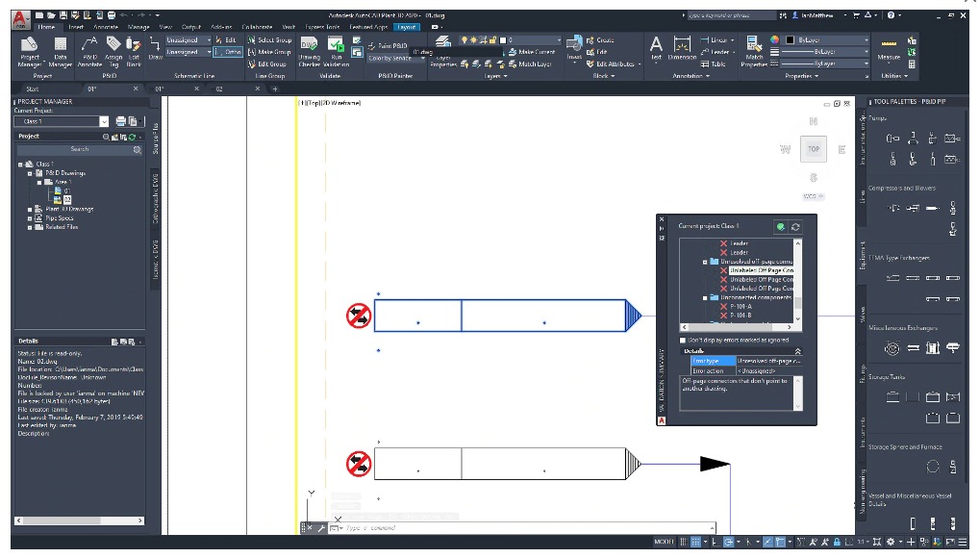Select the storage sphere symbol in palette
This screenshot has height=558, width=980.
pyautogui.click(x=933, y=467)
